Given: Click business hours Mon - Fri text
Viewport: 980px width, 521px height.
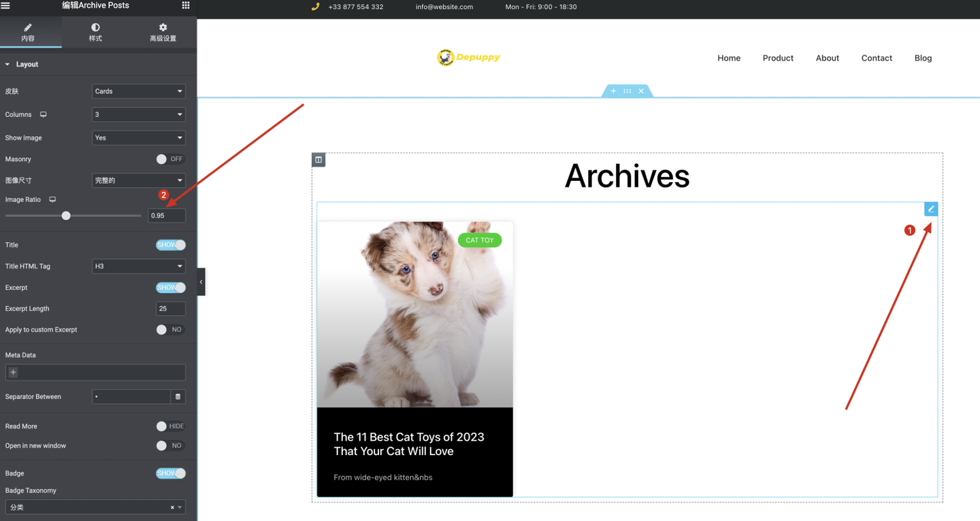Looking at the screenshot, I should click(x=541, y=7).
